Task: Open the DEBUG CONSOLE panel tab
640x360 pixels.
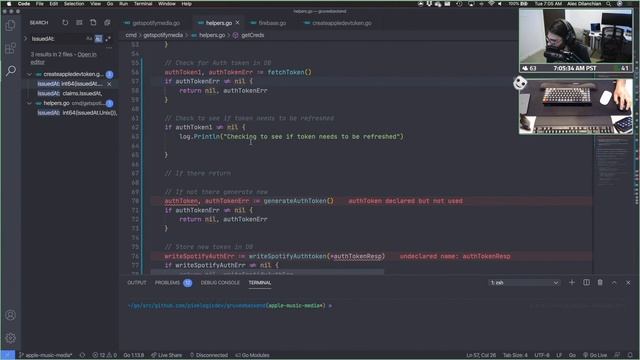Action: click(x=220, y=282)
